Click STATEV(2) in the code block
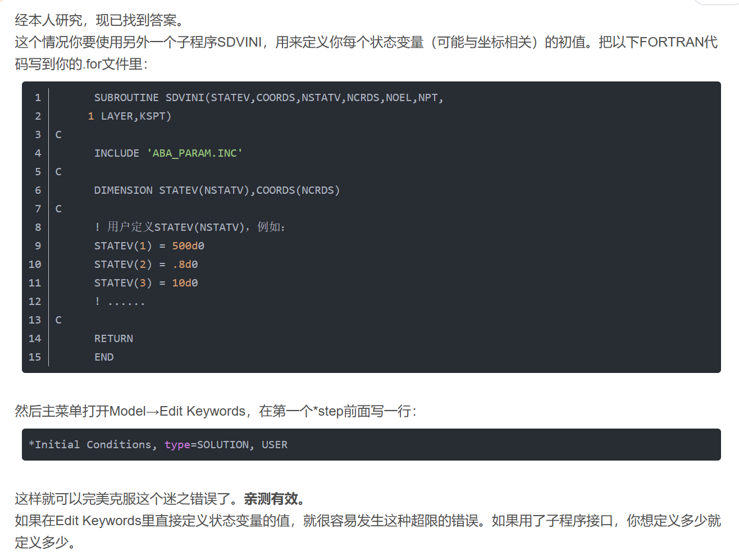The height and width of the screenshot is (560, 739). point(123,265)
